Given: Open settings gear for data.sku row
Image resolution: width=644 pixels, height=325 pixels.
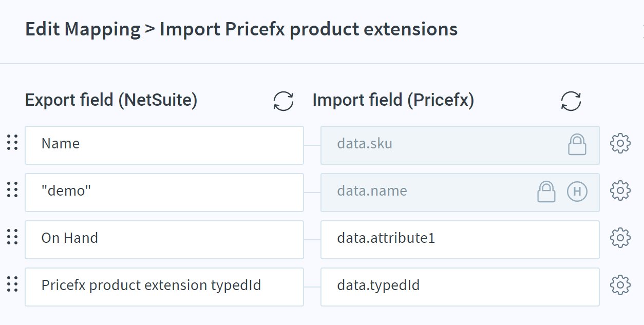Looking at the screenshot, I should click(x=620, y=144).
